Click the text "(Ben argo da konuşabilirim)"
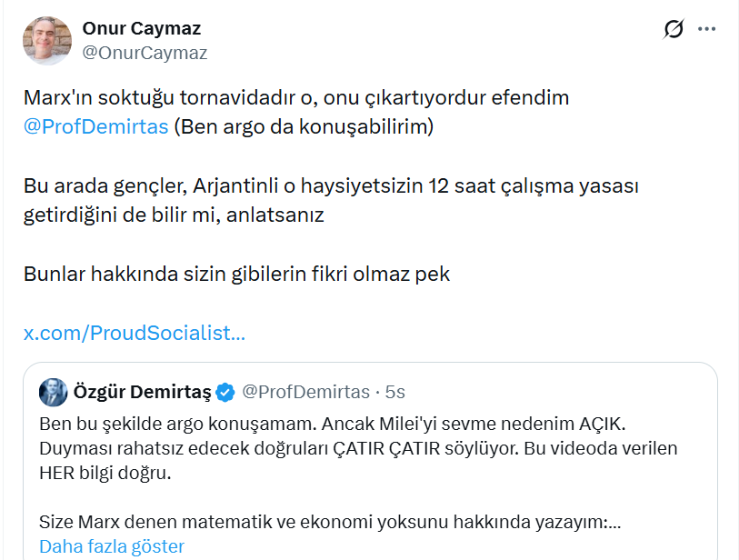 [301, 126]
